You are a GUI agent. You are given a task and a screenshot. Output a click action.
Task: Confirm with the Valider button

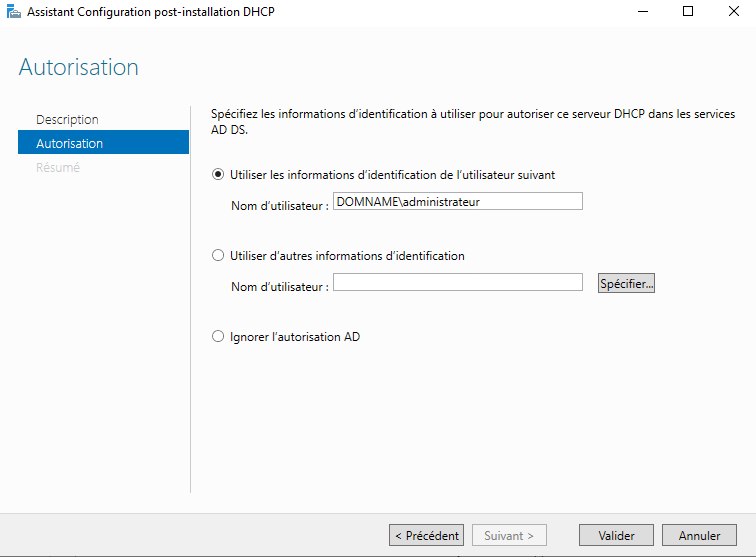point(615,535)
